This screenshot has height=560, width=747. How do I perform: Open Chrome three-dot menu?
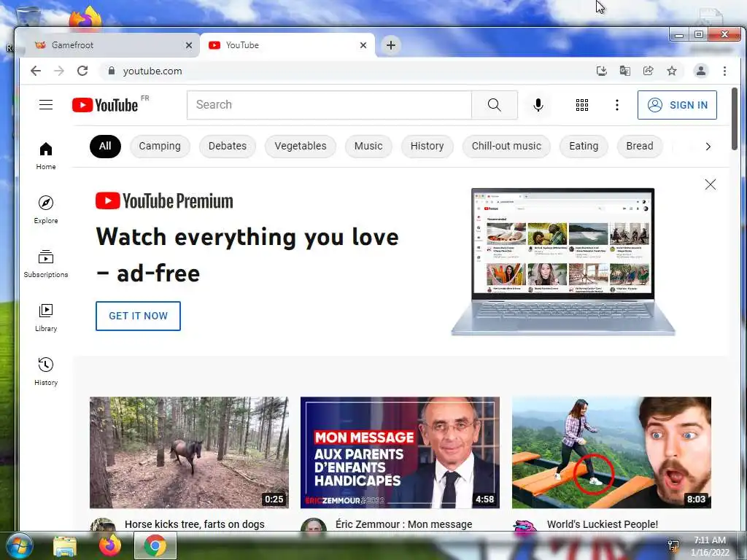click(724, 71)
